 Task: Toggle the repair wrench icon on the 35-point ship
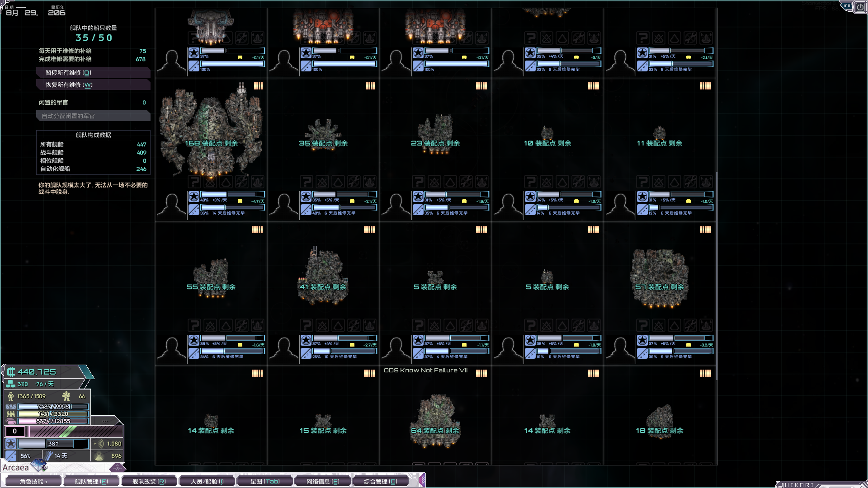point(354,182)
